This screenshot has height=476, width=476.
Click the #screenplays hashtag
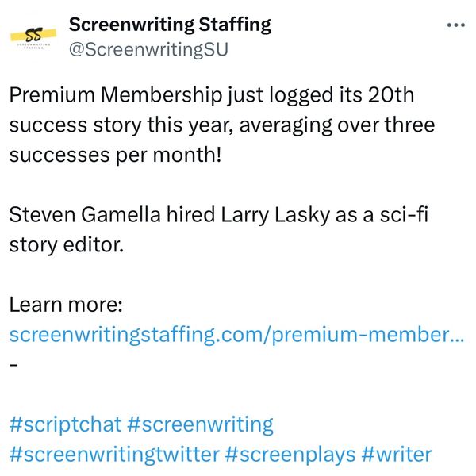[x=290, y=454]
